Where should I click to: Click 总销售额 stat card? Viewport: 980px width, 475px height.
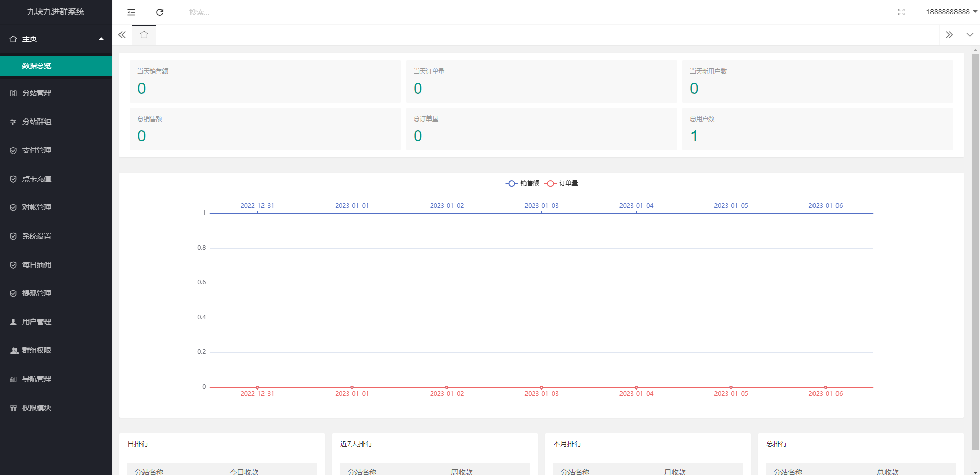(x=265, y=129)
